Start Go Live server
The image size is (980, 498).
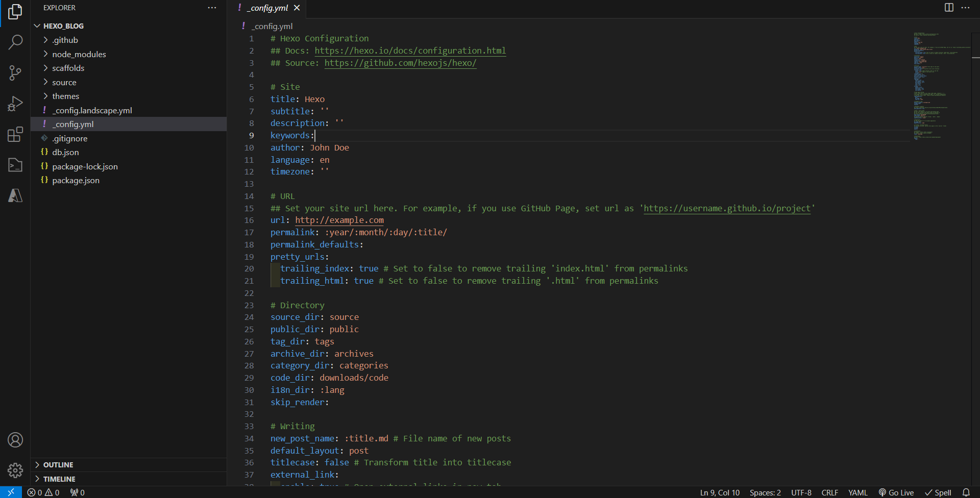(896, 492)
